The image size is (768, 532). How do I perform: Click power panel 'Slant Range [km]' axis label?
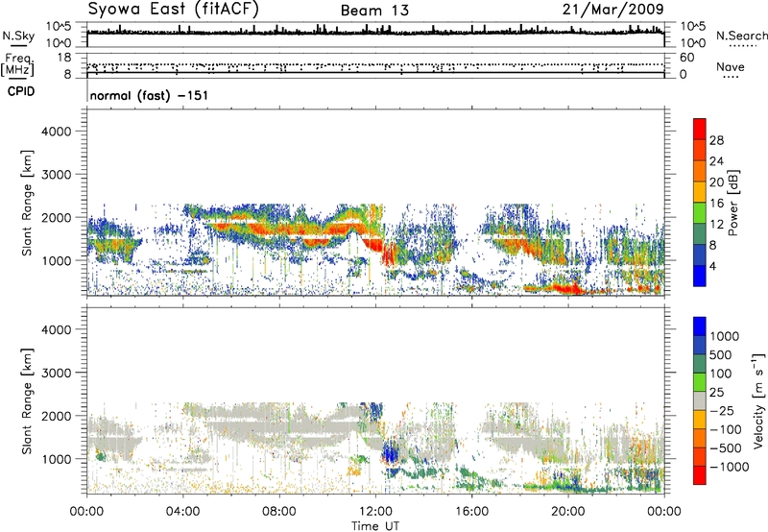point(27,203)
